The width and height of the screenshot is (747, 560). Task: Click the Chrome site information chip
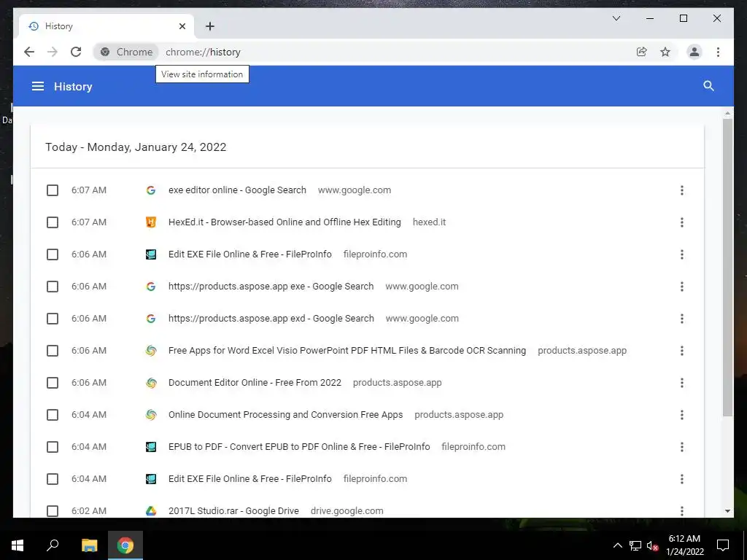pos(126,52)
